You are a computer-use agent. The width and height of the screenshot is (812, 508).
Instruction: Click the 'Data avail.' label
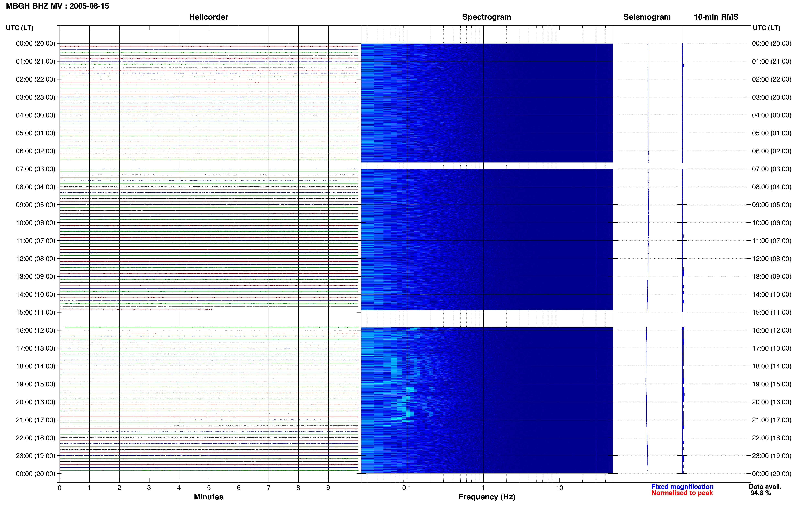(x=765, y=486)
